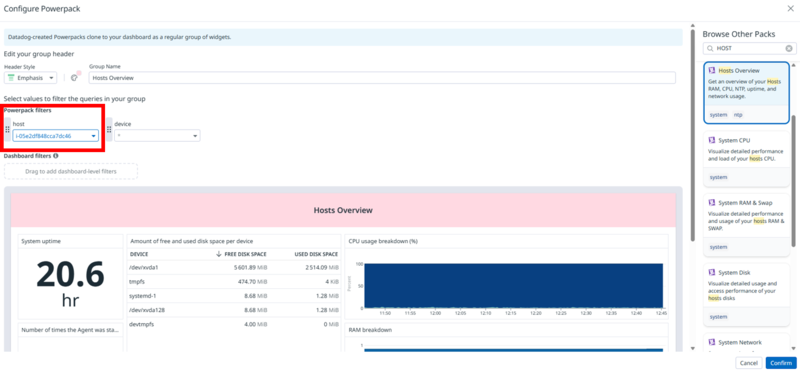Click the Hosts Overview pack icon

(x=712, y=70)
